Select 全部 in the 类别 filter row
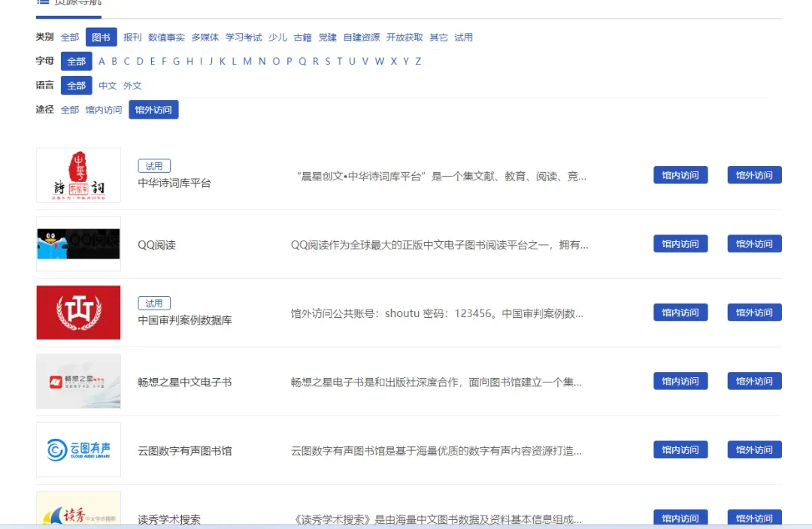Screen dimensions: 812x529 [x=70, y=38]
